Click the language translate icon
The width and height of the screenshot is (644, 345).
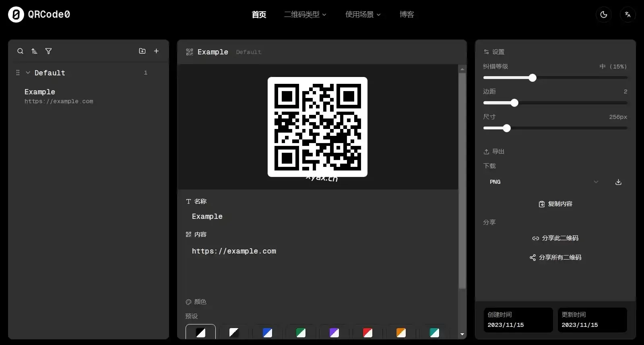point(627,15)
